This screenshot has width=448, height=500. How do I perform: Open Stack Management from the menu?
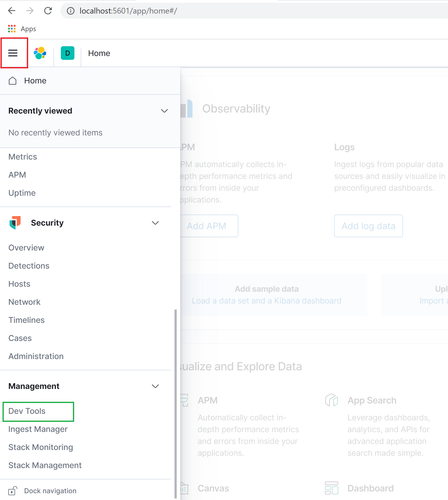45,465
